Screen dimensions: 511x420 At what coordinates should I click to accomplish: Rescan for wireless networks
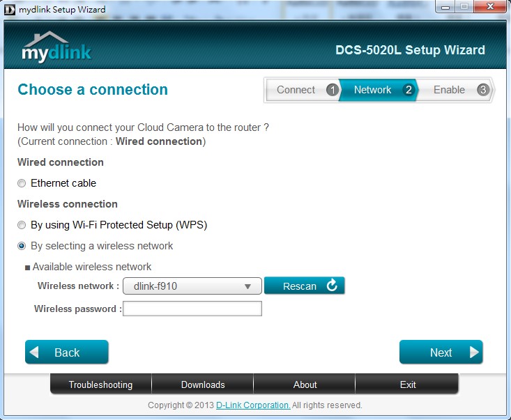[305, 286]
